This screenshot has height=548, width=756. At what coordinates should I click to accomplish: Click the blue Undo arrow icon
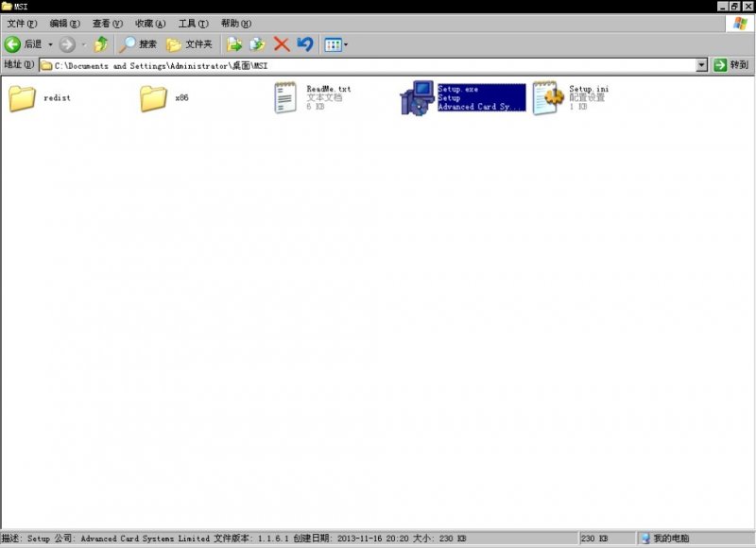point(305,44)
